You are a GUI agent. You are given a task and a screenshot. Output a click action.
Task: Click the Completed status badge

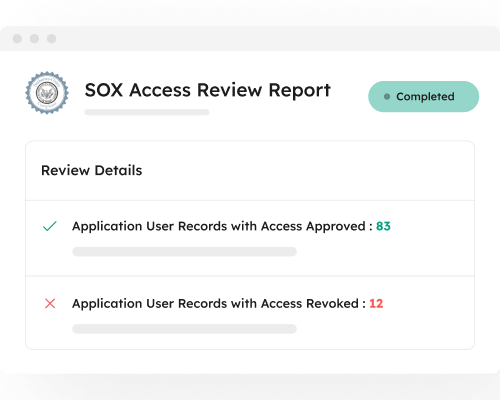(423, 97)
